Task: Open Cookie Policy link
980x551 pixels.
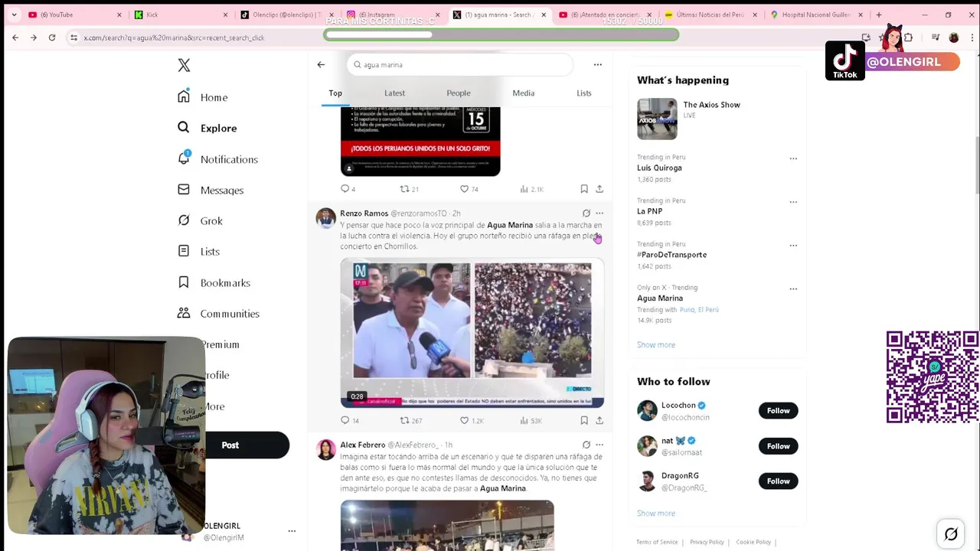Action: click(x=753, y=543)
